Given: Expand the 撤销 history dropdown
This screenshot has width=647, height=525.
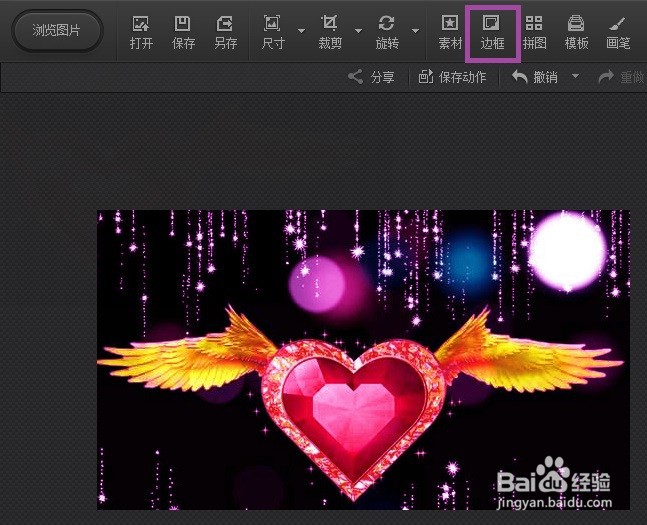Looking at the screenshot, I should 575,76.
